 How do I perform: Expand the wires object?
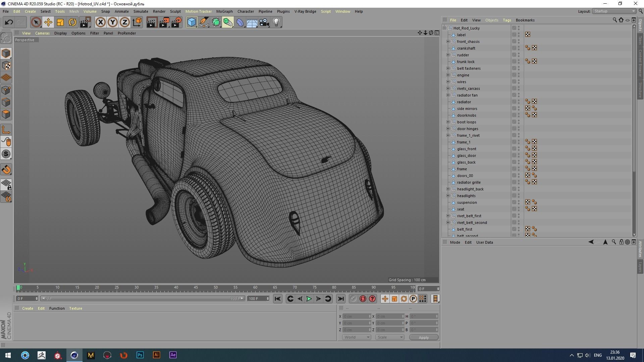pyautogui.click(x=448, y=82)
